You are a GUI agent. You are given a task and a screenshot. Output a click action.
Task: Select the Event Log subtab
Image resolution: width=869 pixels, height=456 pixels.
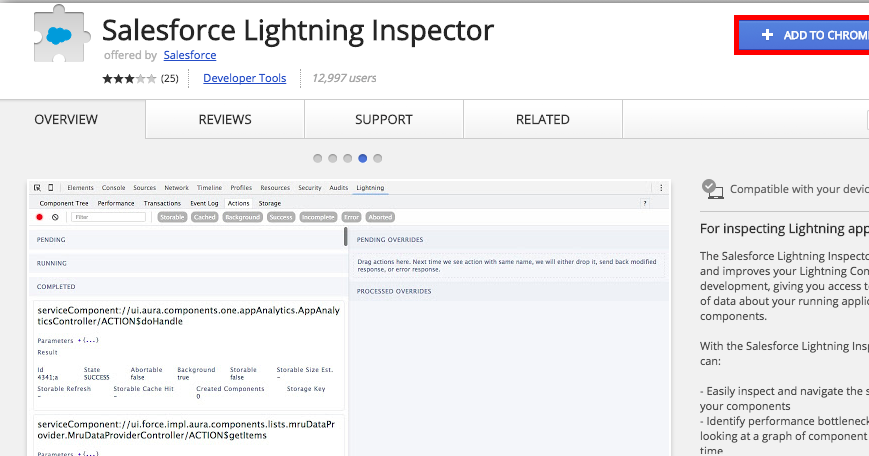[x=205, y=203]
